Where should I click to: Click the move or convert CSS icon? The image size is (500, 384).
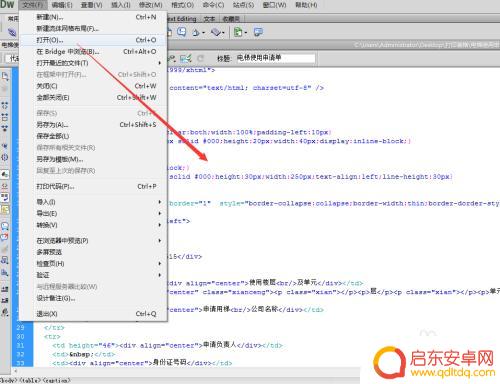pyautogui.click(x=5, y=273)
